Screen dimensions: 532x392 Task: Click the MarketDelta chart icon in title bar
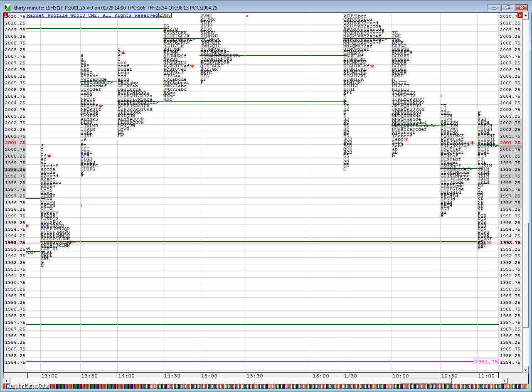(x=7, y=7)
